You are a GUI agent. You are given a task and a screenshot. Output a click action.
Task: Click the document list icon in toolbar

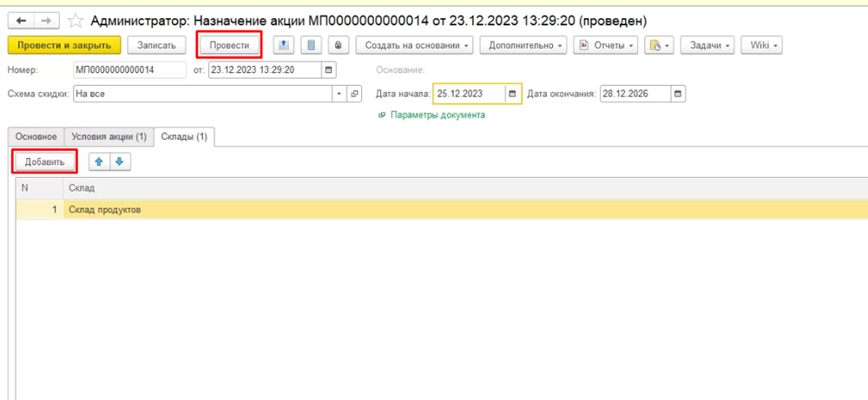[x=312, y=45]
